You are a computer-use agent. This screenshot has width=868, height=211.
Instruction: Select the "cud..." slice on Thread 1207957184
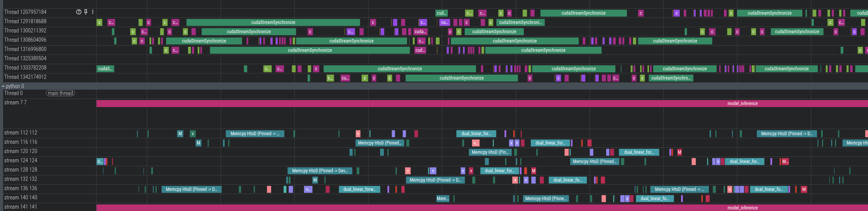(441, 13)
